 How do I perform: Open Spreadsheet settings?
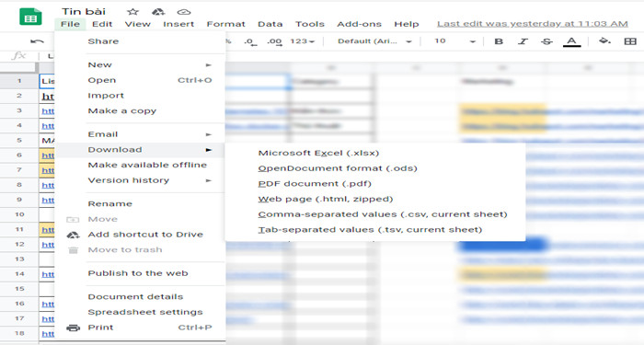(140, 312)
